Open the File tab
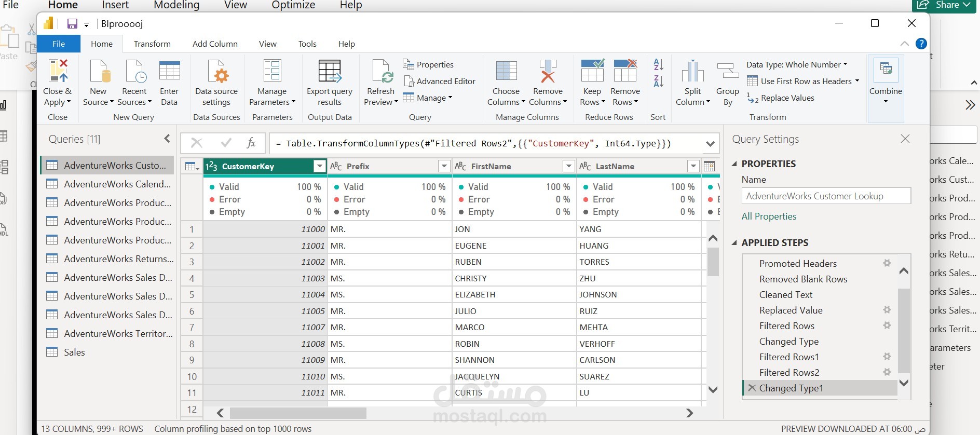Screen dimensions: 980x435 (x=59, y=44)
